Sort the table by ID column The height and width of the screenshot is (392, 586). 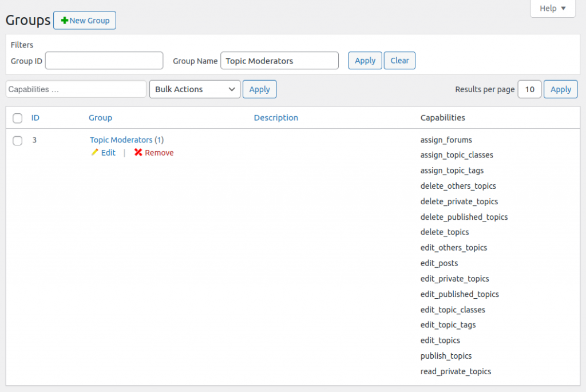pos(35,118)
